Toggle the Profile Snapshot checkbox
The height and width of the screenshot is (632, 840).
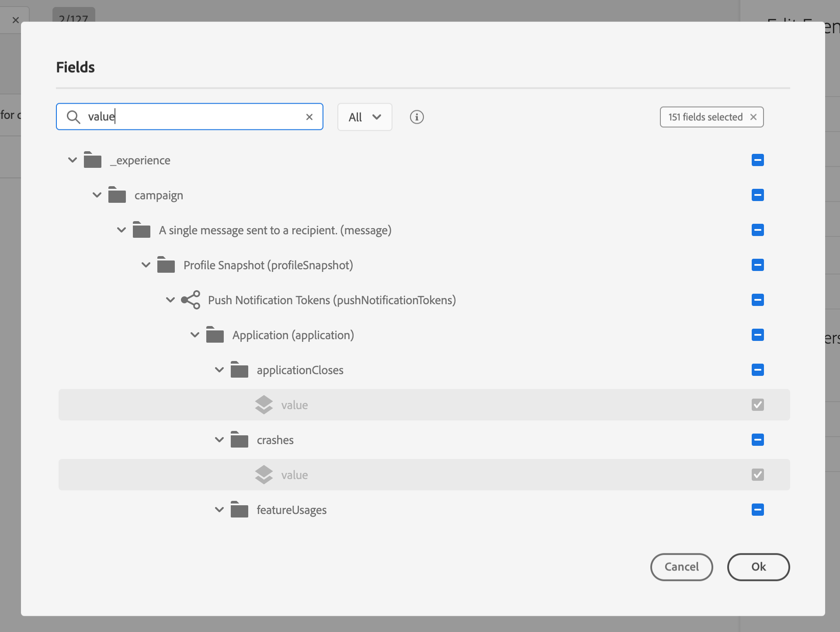(757, 265)
